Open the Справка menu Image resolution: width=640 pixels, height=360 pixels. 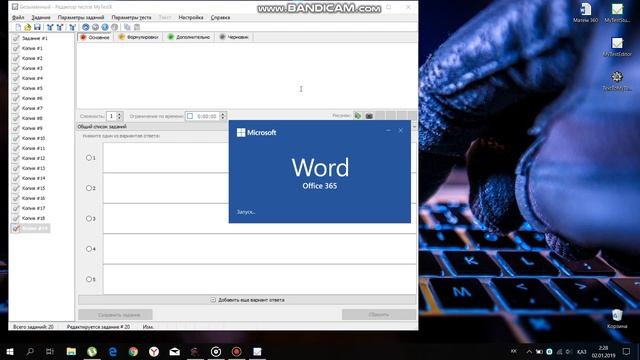point(220,18)
